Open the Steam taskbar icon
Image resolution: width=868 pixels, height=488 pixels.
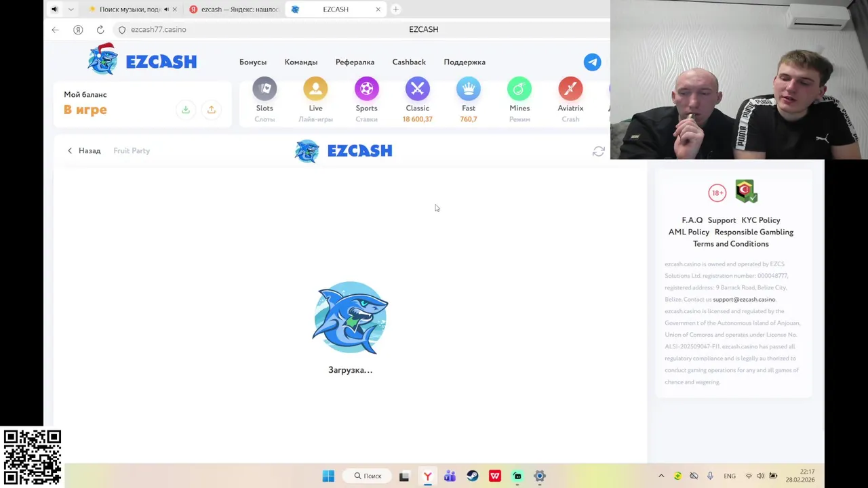pyautogui.click(x=473, y=476)
